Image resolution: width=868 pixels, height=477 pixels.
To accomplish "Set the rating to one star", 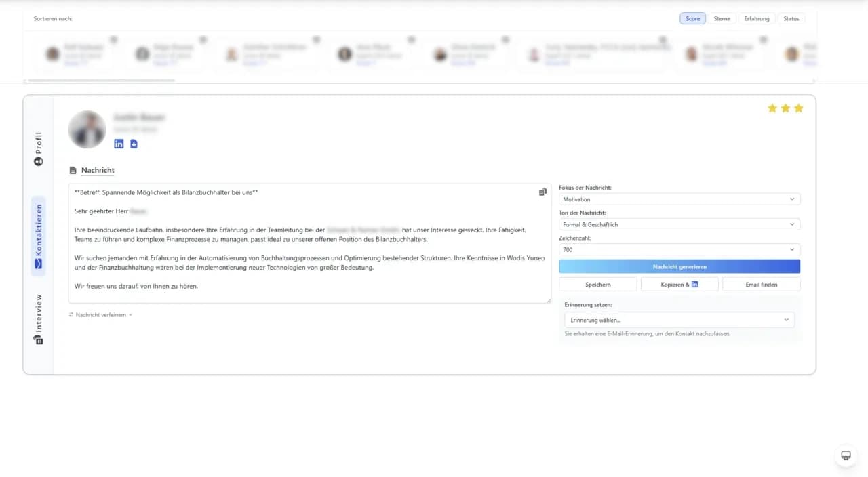I will click(772, 108).
